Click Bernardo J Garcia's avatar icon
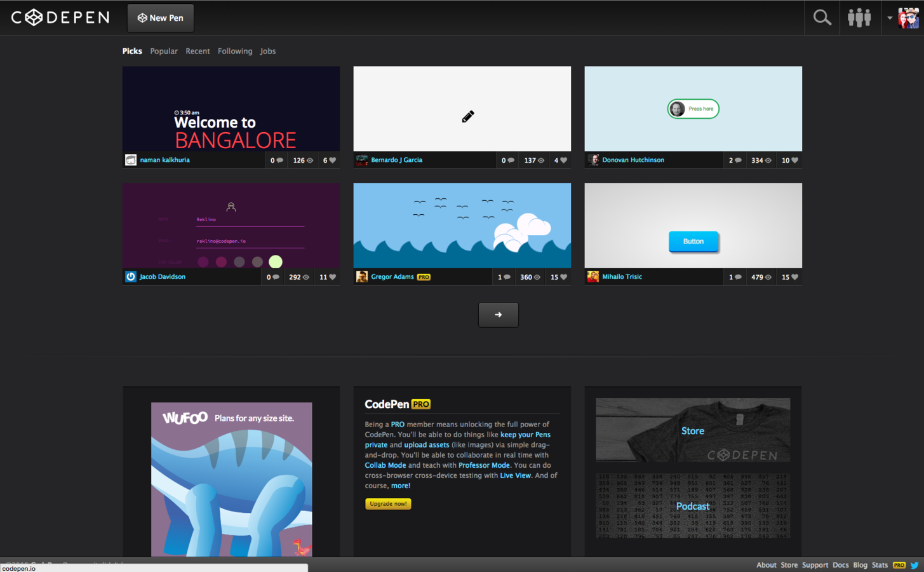Screen dimensions: 924x572 coord(362,160)
